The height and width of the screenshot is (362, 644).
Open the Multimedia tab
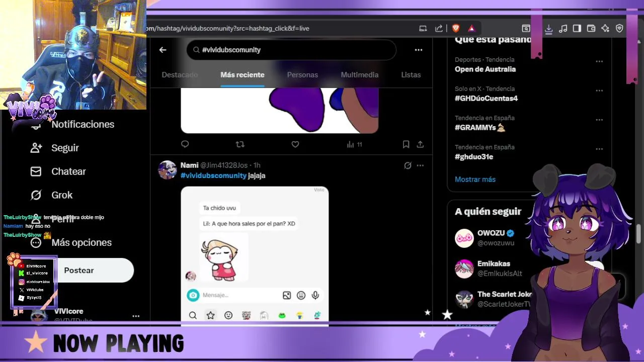point(360,74)
